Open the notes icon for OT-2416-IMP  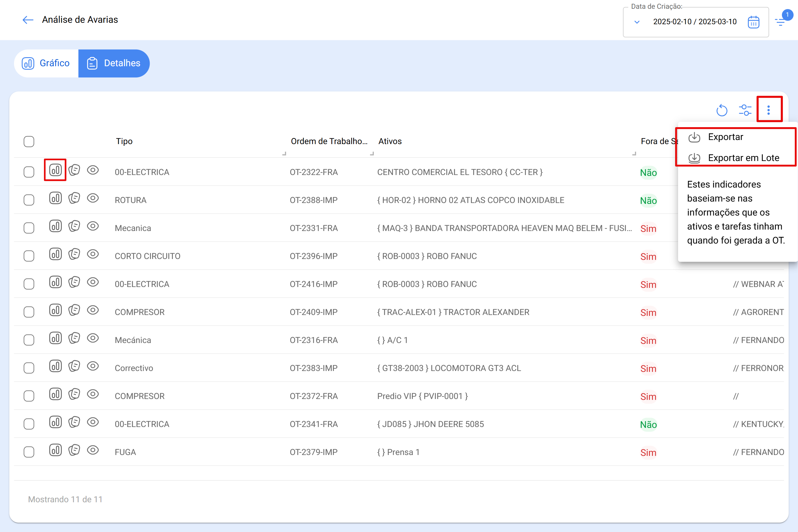tap(74, 282)
